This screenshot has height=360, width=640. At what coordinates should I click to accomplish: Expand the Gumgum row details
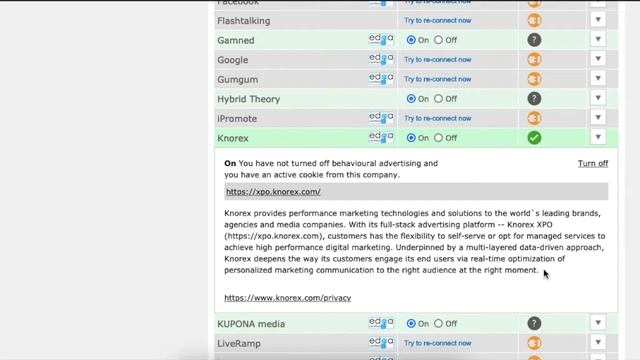coord(598,79)
